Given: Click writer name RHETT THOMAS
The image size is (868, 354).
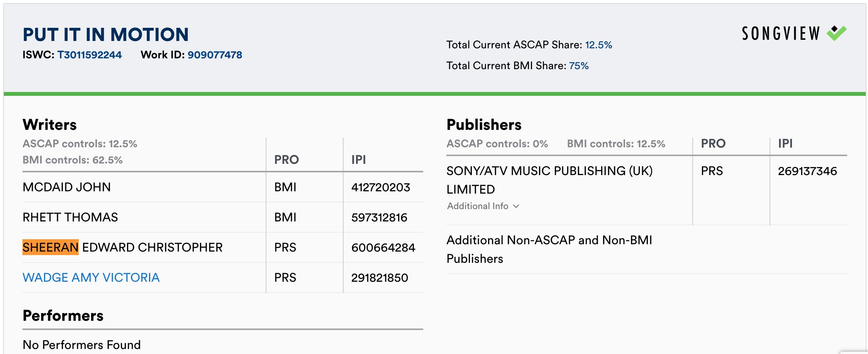Looking at the screenshot, I should coord(70,217).
